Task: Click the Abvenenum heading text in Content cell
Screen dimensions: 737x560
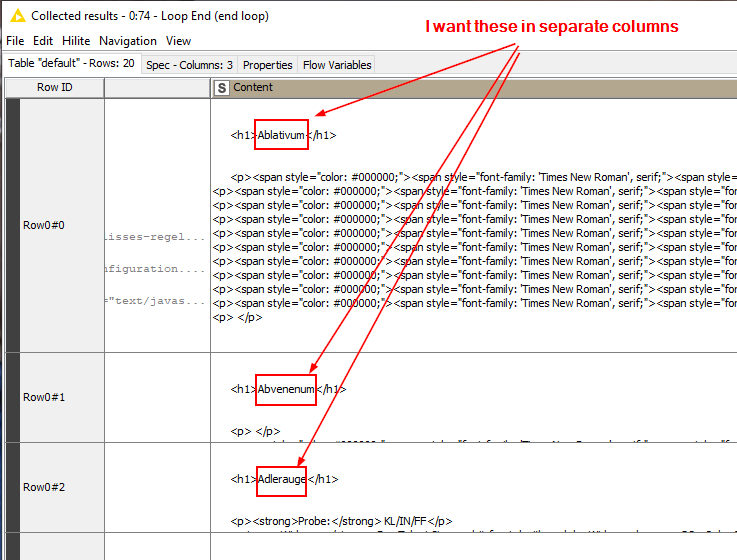Action: coord(286,389)
